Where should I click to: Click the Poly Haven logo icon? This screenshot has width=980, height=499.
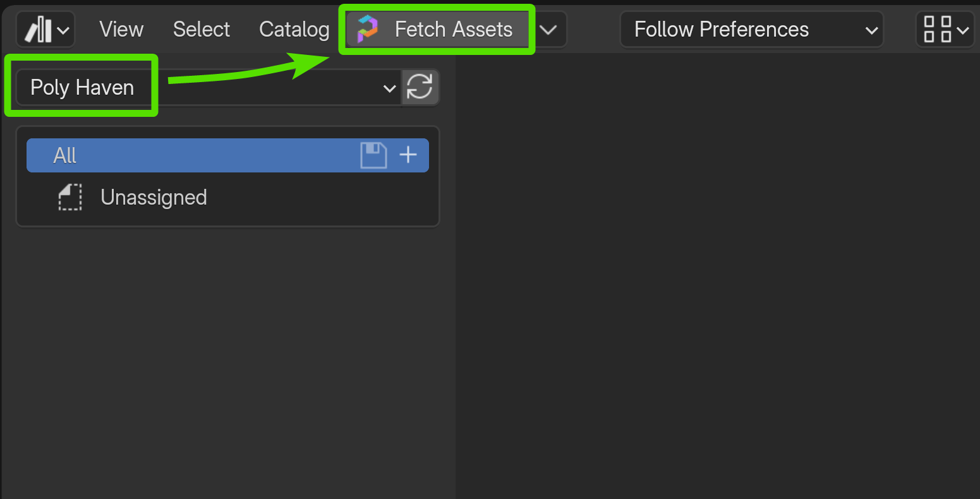pyautogui.click(x=367, y=30)
